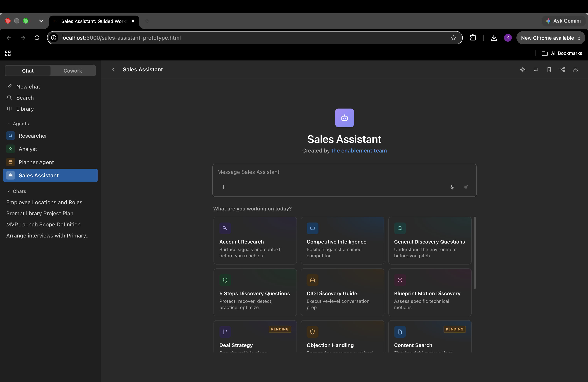Screen dimensions: 588x382
Task: Click the CIO Discovery Guide briefcase icon
Action: tap(312, 280)
